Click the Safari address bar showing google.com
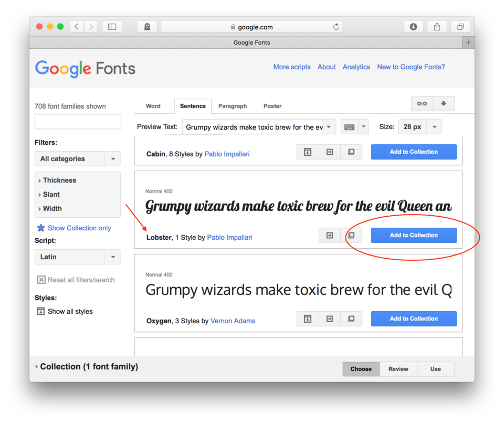 pos(251,27)
